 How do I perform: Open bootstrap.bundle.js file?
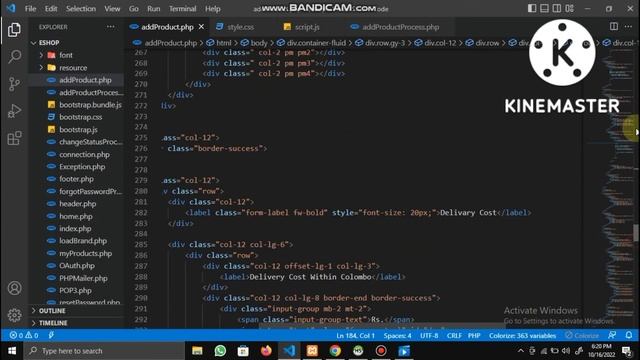pos(90,105)
